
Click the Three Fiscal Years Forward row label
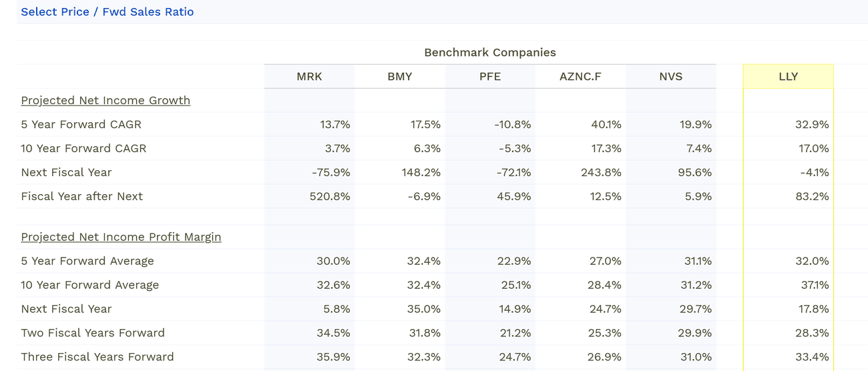point(97,357)
